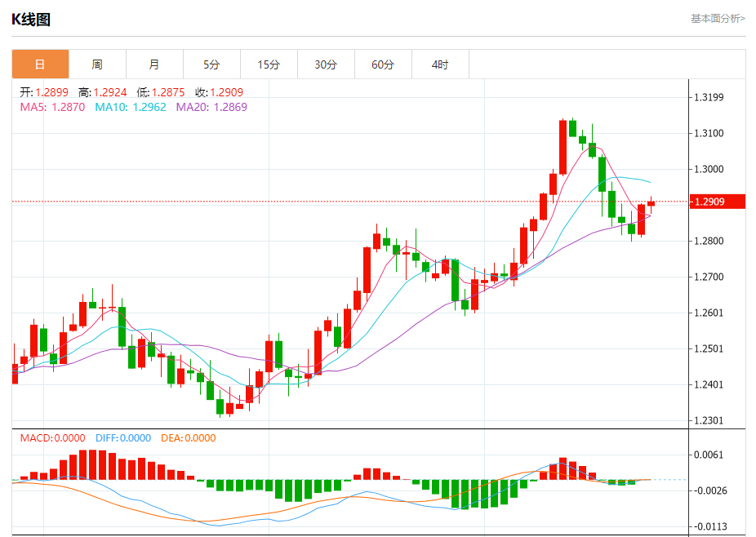The width and height of the screenshot is (756, 537).
Task: Click the 高: 1.2924 high value
Action: [x=102, y=92]
